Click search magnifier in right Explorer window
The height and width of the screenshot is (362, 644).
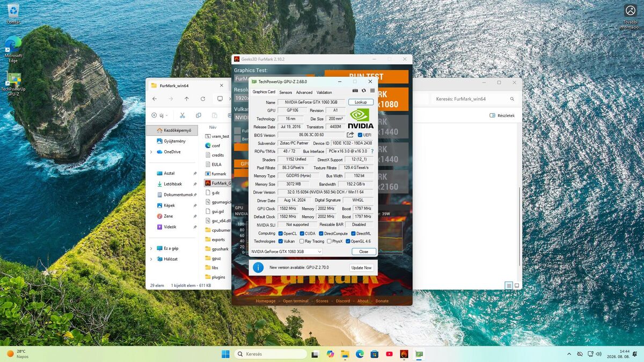pyautogui.click(x=512, y=99)
